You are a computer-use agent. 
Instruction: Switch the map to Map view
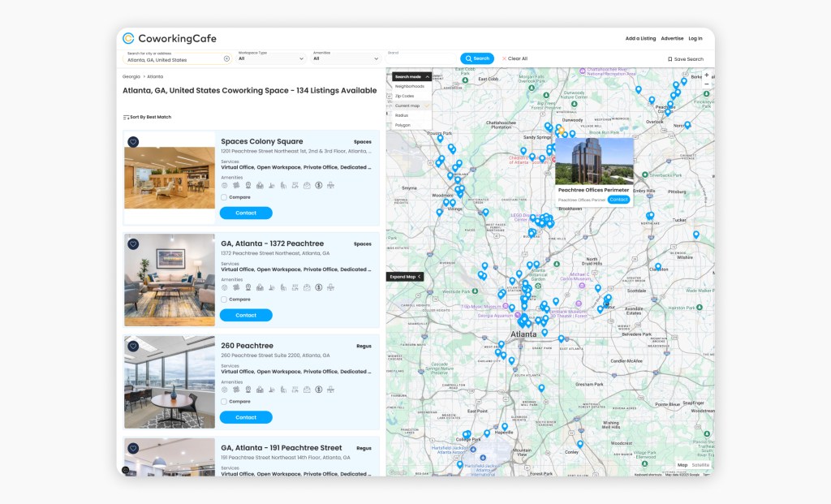point(682,465)
